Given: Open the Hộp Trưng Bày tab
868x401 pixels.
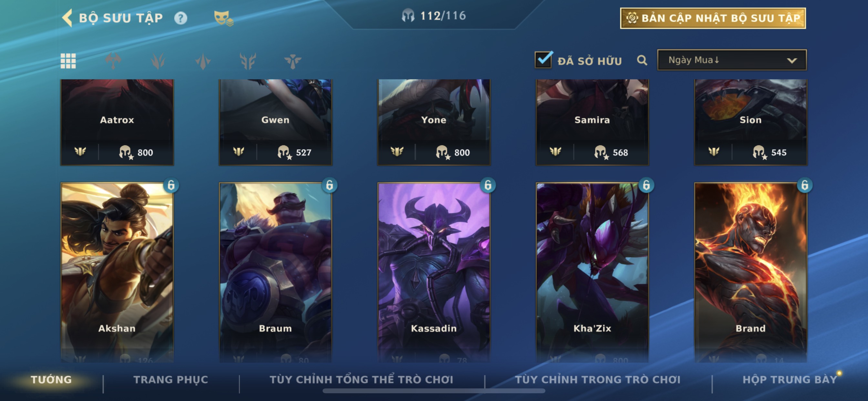Looking at the screenshot, I should (790, 379).
